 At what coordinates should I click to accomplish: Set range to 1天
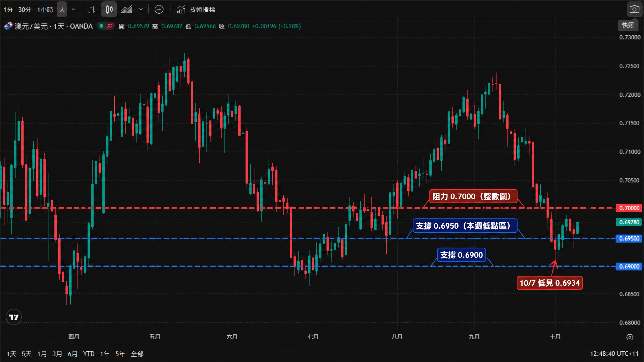tap(12, 354)
